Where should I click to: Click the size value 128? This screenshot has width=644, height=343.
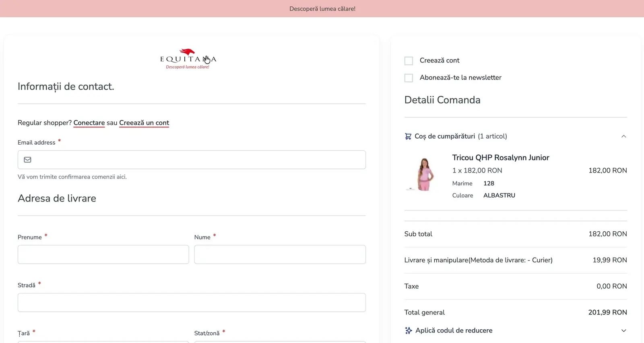(489, 183)
